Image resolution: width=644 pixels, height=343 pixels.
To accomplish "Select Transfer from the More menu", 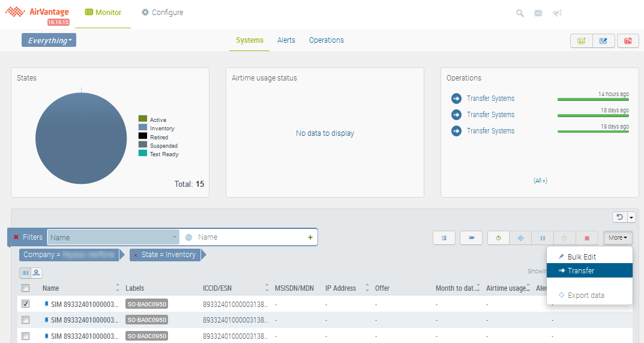I will pos(580,271).
